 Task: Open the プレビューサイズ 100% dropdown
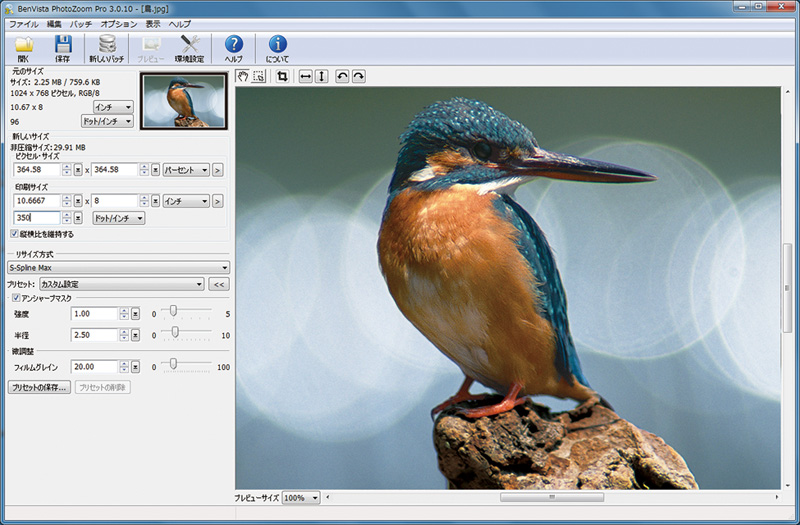coord(301,497)
